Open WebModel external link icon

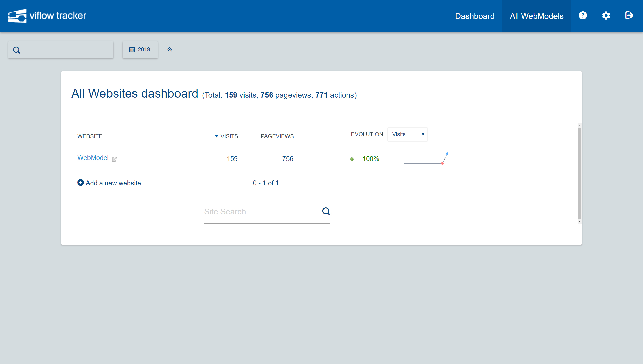tap(115, 159)
